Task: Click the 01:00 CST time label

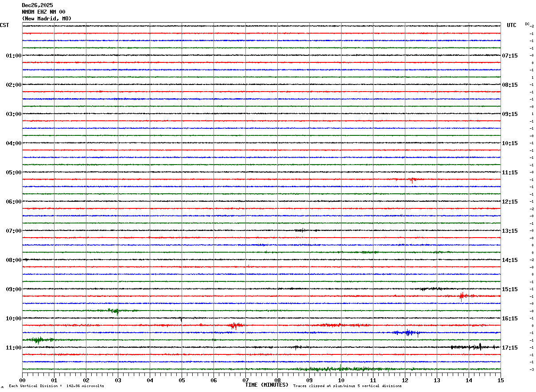Action: tap(13, 56)
